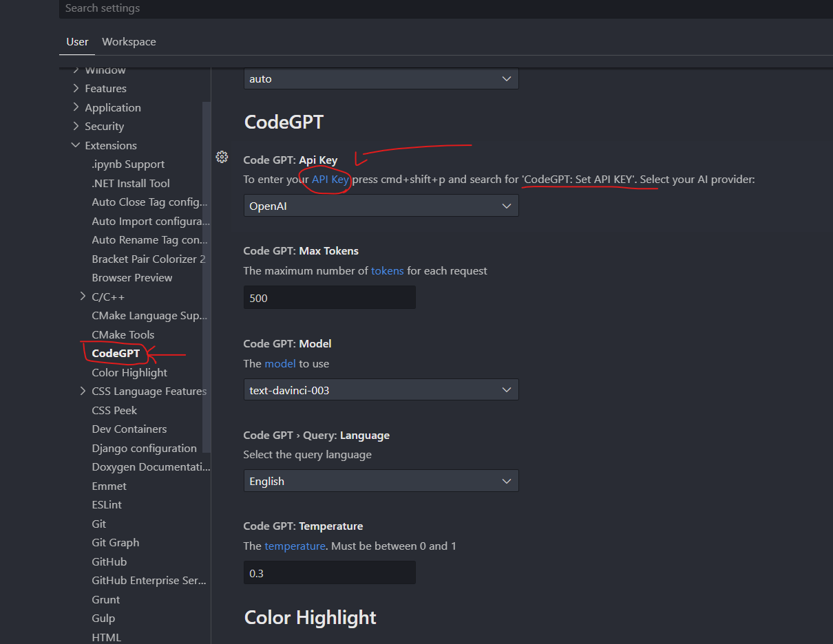Open Auto Close Tag configuration settings
The image size is (833, 644).
[149, 202]
